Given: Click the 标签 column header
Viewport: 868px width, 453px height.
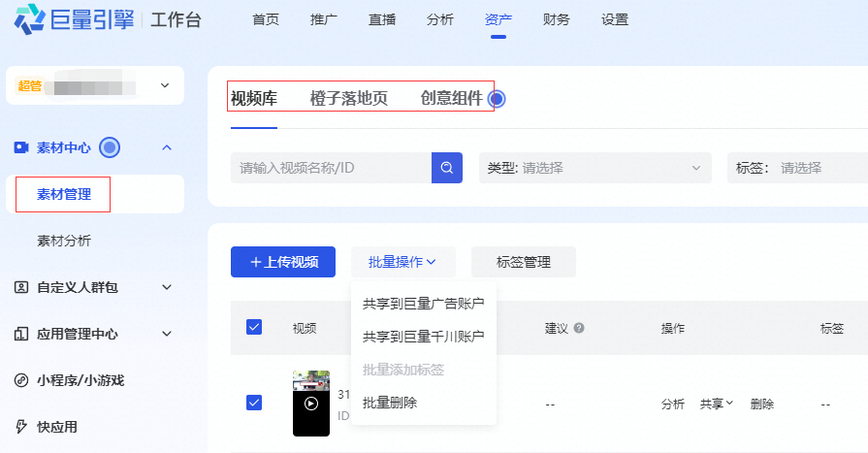Looking at the screenshot, I should tap(832, 329).
